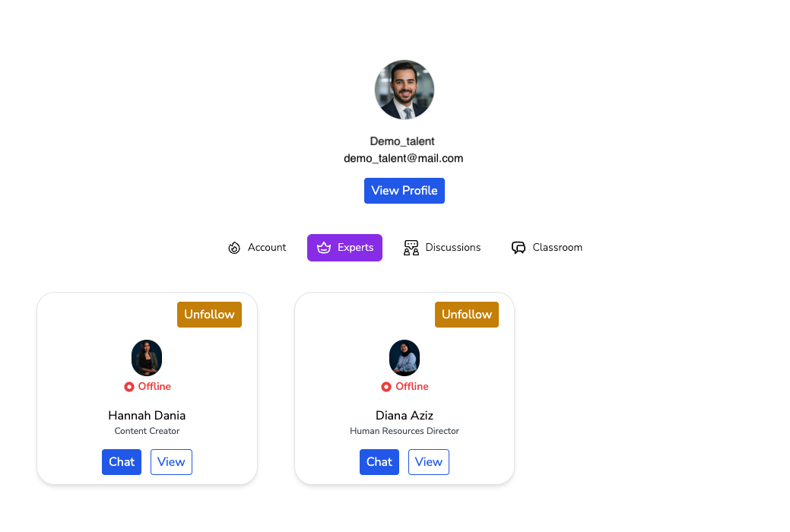Click Demo_talent's profile photo
This screenshot has width=790, height=532.
[x=405, y=90]
